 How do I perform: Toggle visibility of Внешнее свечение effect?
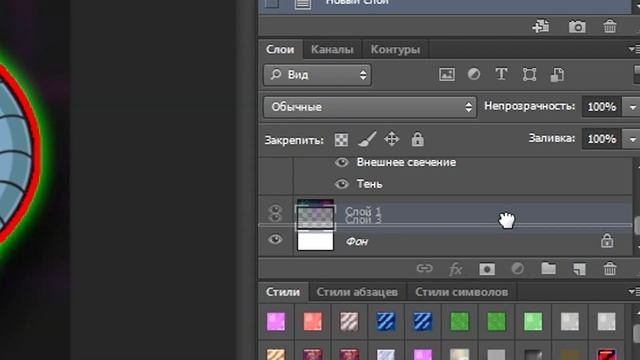342,162
